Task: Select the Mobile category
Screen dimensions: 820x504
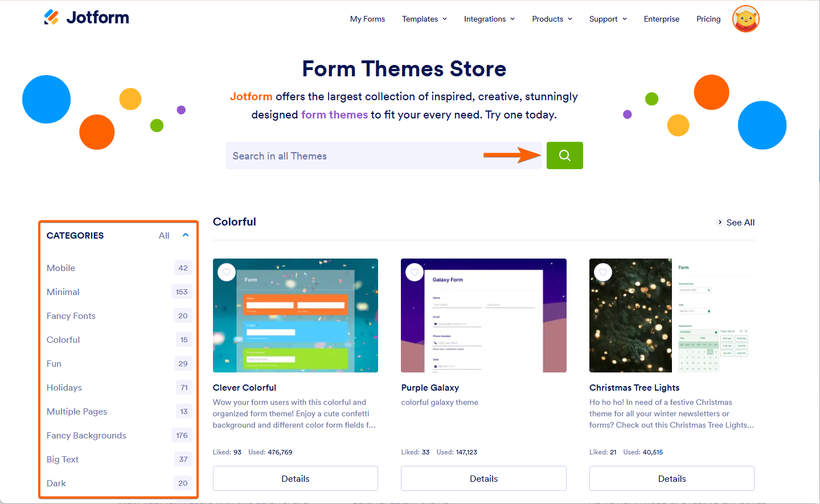Action: (x=61, y=268)
